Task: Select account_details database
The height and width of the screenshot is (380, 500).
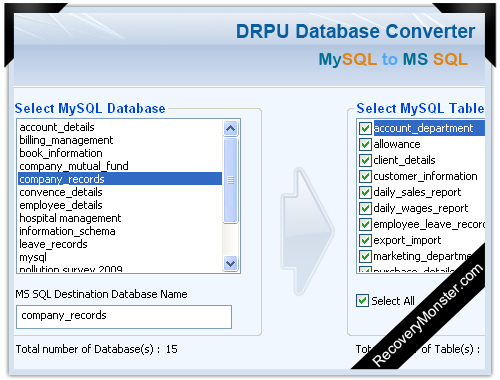Action: click(120, 127)
